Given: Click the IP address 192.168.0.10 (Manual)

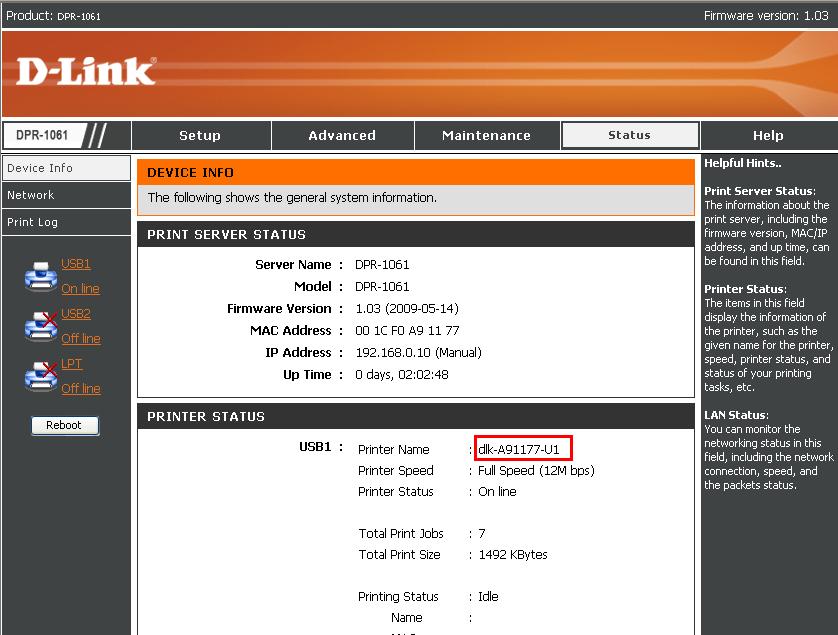Looking at the screenshot, I should point(418,353).
